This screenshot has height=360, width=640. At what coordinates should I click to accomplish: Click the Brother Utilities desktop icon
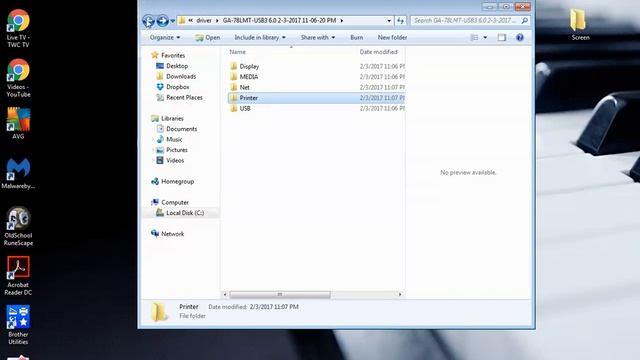pos(18,325)
